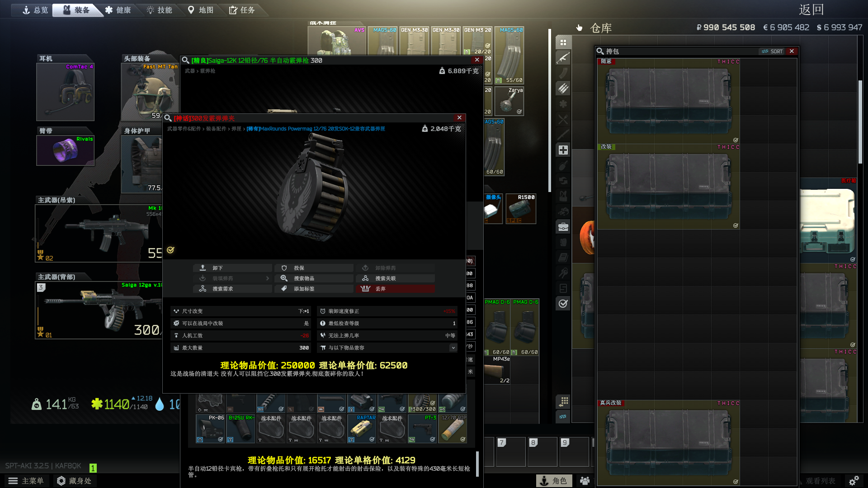Show all items with the grid filter icon
Viewport: 868px width, 488px height.
563,42
